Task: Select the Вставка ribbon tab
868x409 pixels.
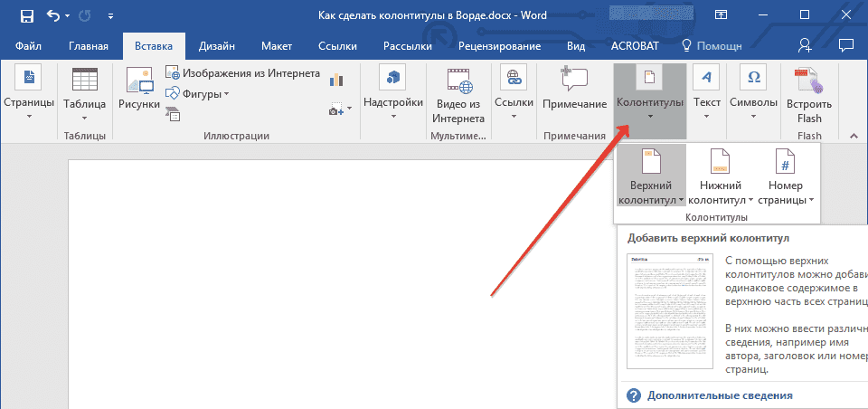Action: pyautogui.click(x=154, y=46)
